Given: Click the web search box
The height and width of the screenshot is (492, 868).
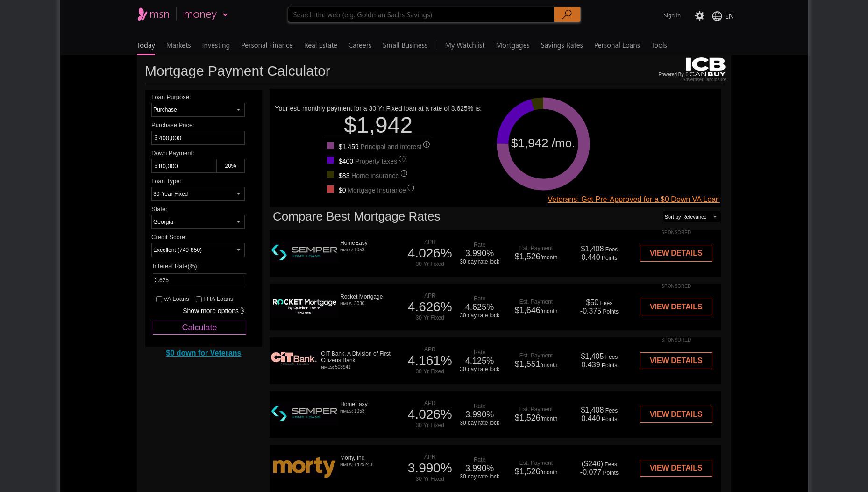Looking at the screenshot, I should [421, 14].
